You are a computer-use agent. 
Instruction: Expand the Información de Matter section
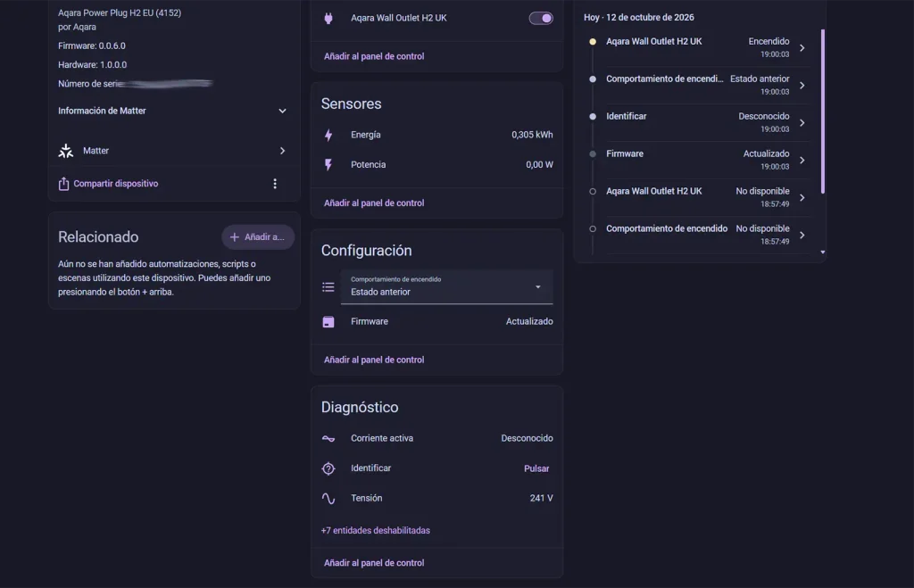point(172,111)
